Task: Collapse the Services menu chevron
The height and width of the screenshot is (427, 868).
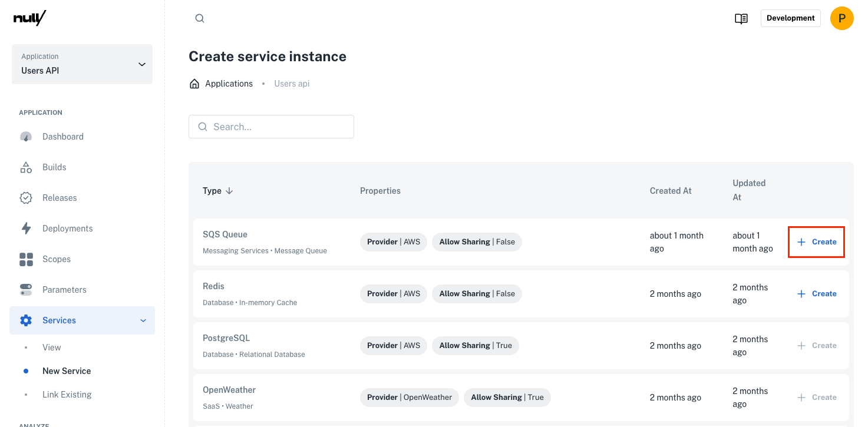Action: coord(143,320)
